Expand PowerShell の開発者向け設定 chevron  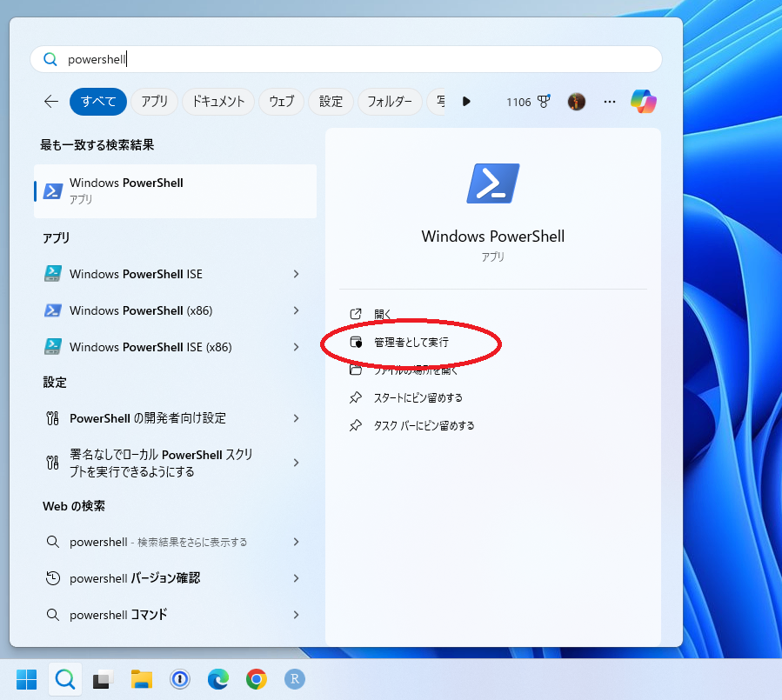297,418
